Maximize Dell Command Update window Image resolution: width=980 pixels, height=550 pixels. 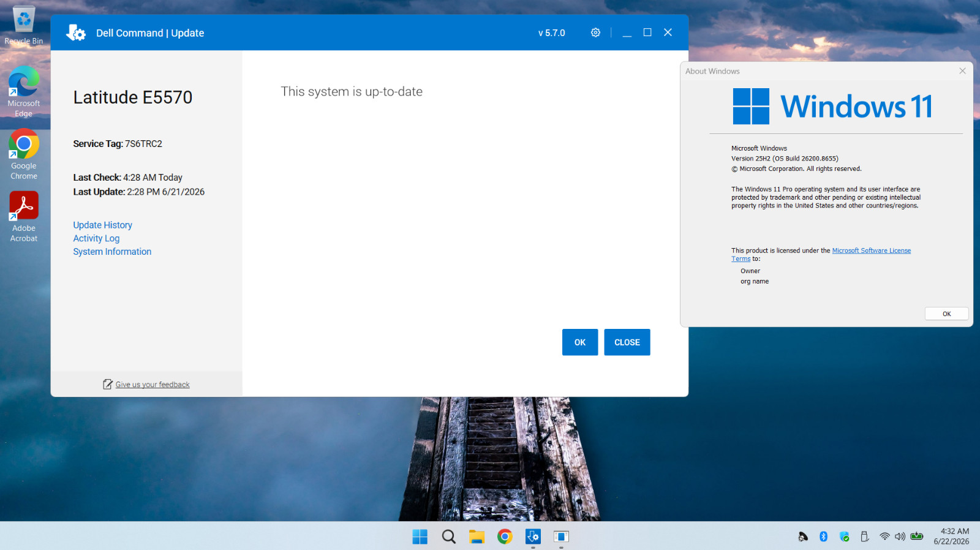[x=647, y=32]
